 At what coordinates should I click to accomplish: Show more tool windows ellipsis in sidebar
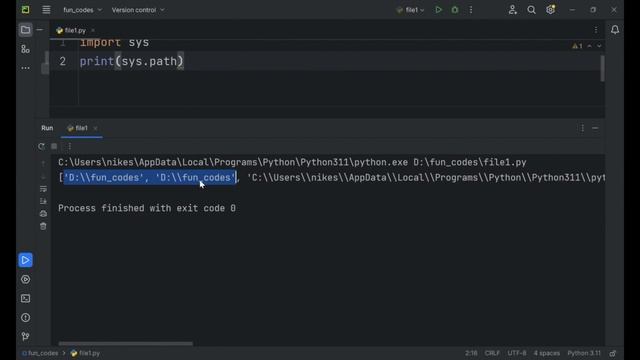(x=25, y=68)
